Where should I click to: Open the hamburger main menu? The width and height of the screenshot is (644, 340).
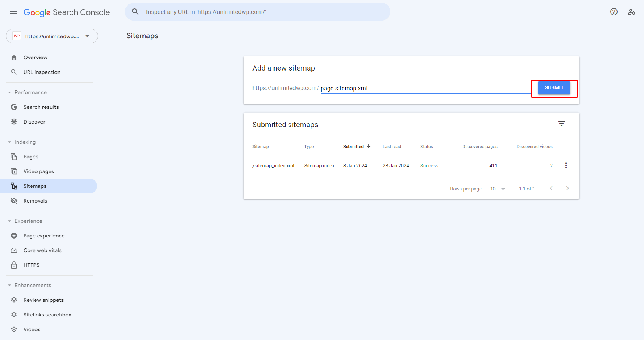[x=13, y=12]
